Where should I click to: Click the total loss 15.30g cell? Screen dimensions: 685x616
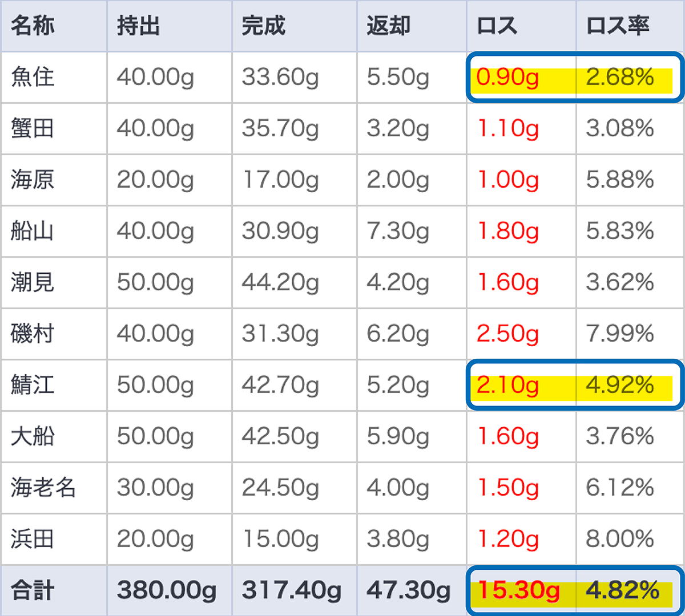(518, 590)
